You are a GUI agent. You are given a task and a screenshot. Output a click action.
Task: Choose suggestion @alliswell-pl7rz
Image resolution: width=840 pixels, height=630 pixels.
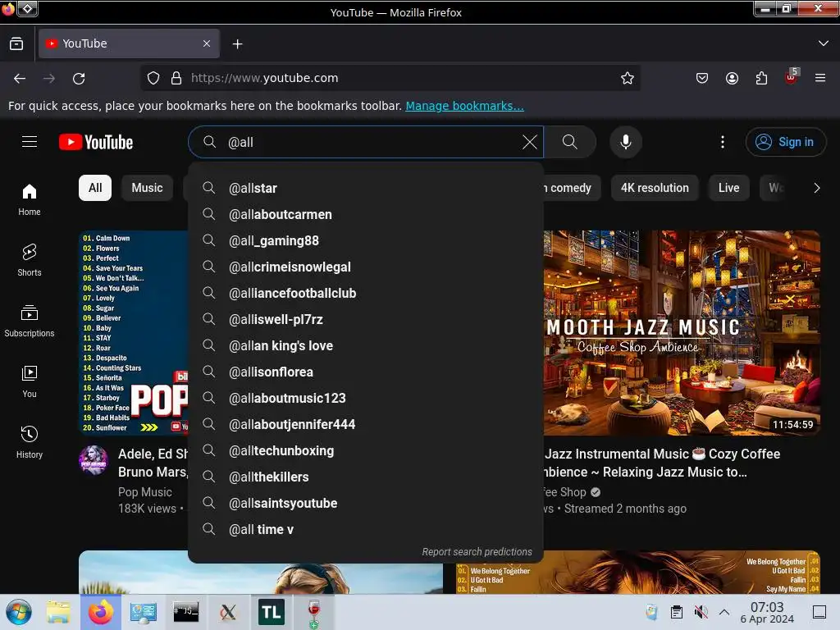click(x=366, y=319)
